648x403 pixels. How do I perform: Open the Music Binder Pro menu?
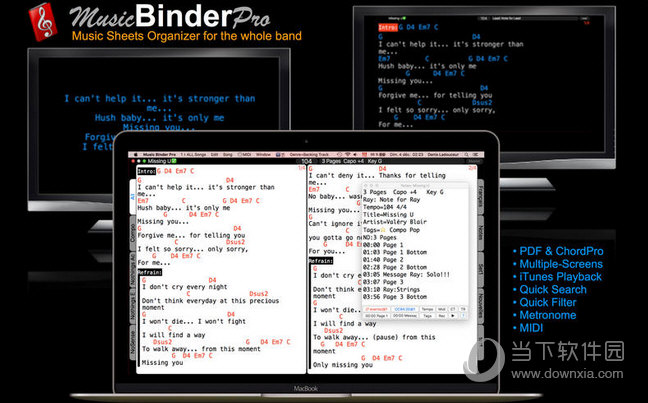(160, 154)
